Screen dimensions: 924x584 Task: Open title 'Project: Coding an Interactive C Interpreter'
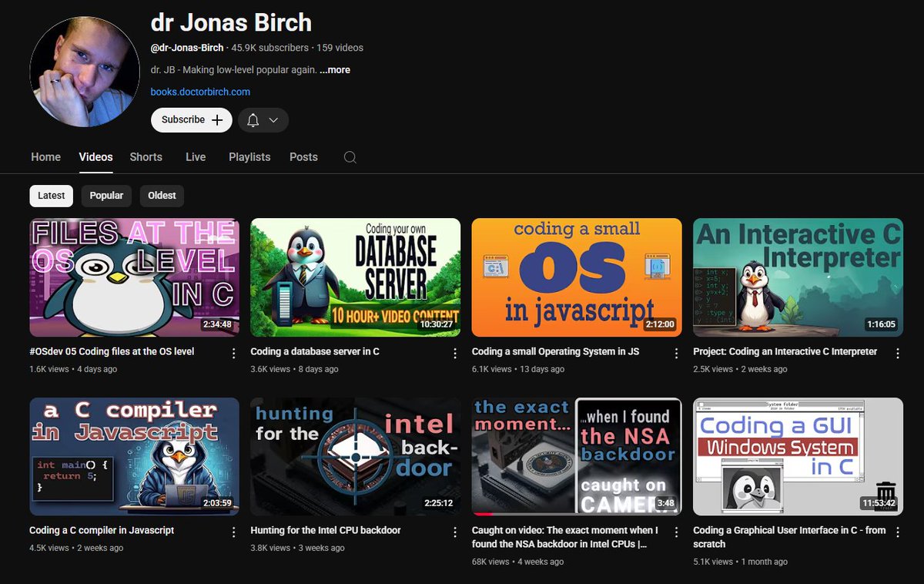pos(785,351)
